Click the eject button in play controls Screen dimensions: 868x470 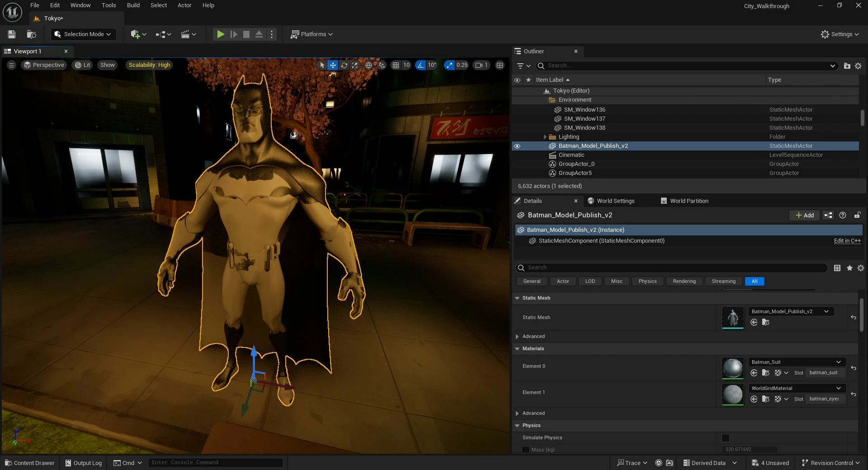pyautogui.click(x=259, y=34)
